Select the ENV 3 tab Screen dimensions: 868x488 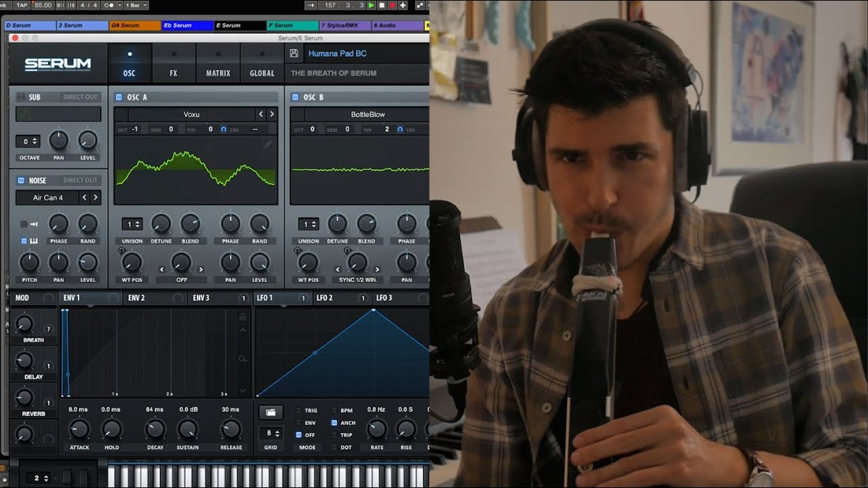tap(218, 298)
